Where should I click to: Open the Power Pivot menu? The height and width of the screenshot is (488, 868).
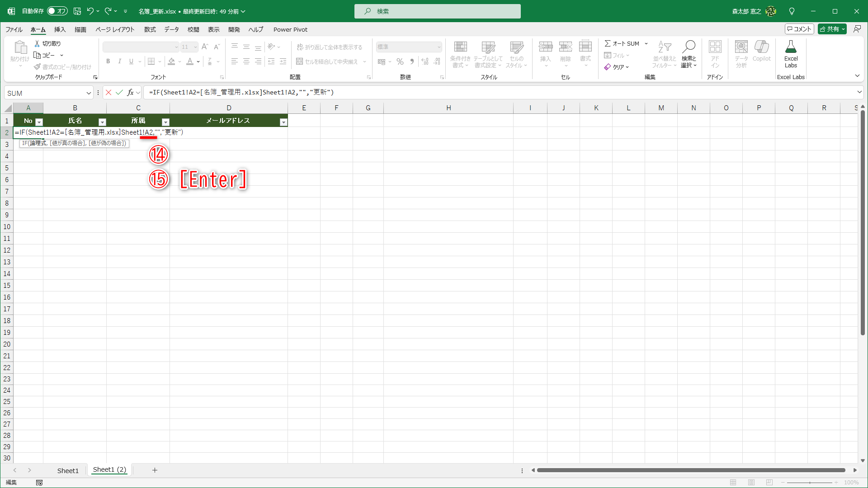click(x=290, y=29)
